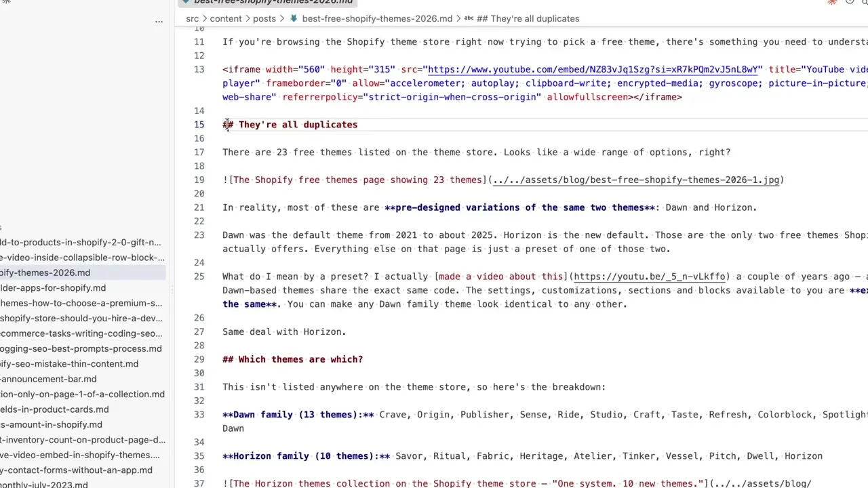
Task: Open the video-embed-in-shopify-themes file
Action: [80, 455]
